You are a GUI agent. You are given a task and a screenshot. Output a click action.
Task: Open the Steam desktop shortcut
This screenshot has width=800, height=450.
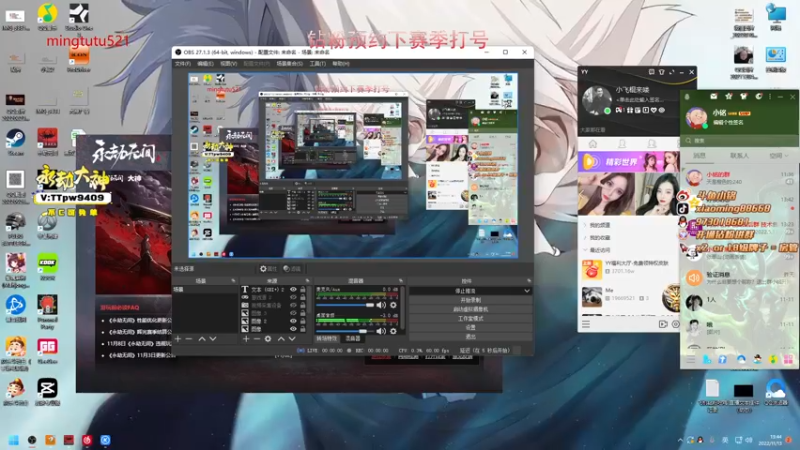[x=15, y=141]
